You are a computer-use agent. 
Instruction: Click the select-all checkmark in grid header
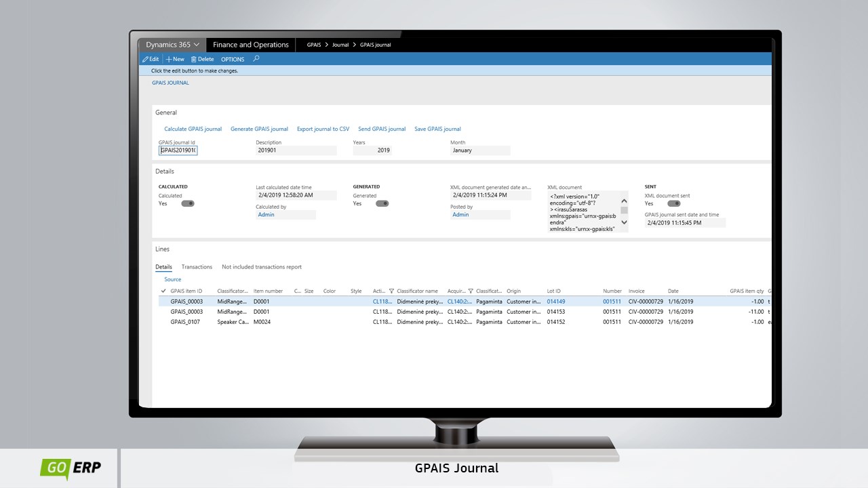pyautogui.click(x=163, y=291)
